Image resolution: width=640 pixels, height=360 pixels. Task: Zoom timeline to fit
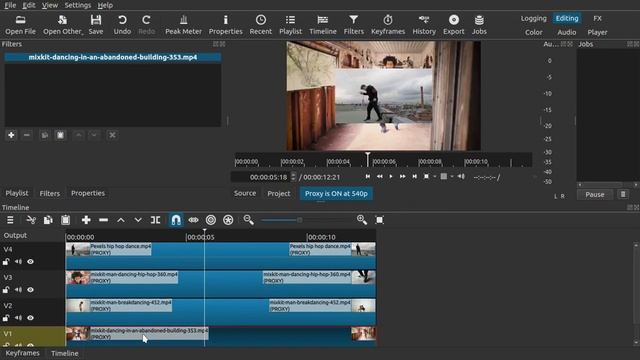pyautogui.click(x=380, y=220)
